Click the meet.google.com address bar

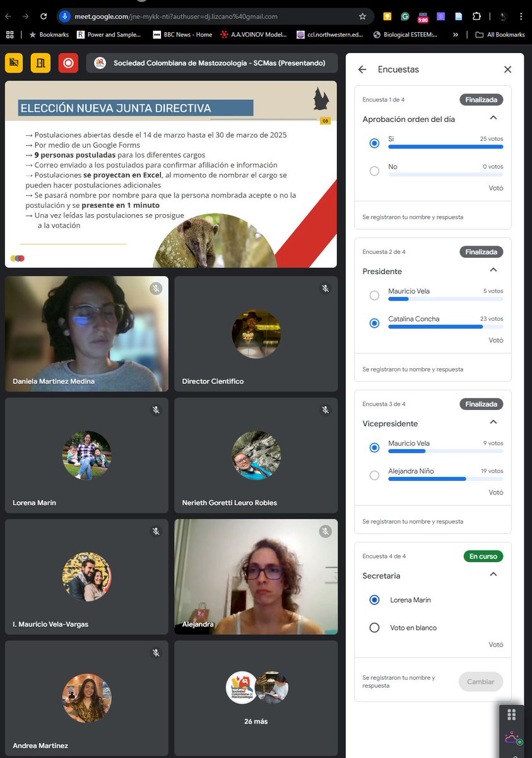tap(215, 16)
